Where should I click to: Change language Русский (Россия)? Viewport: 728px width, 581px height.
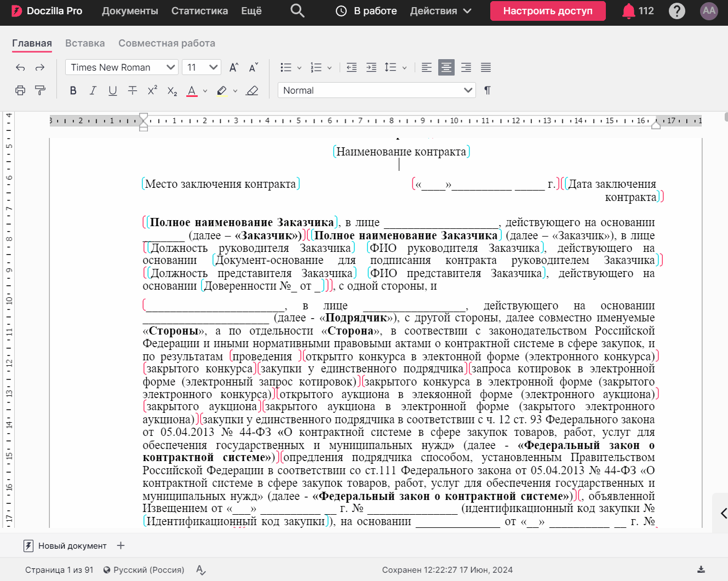(144, 570)
